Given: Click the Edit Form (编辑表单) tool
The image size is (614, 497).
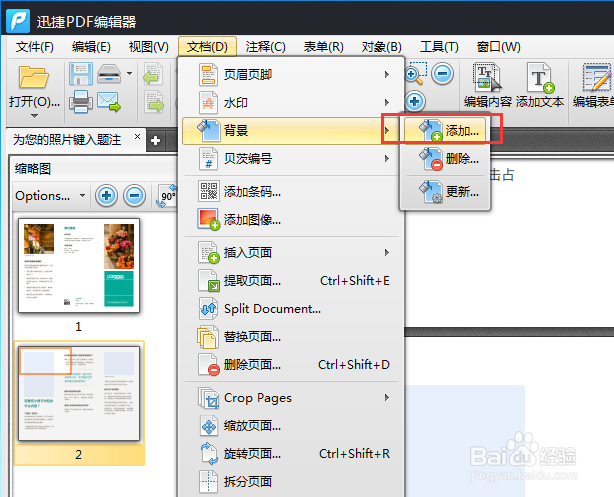Looking at the screenshot, I should pos(593,85).
